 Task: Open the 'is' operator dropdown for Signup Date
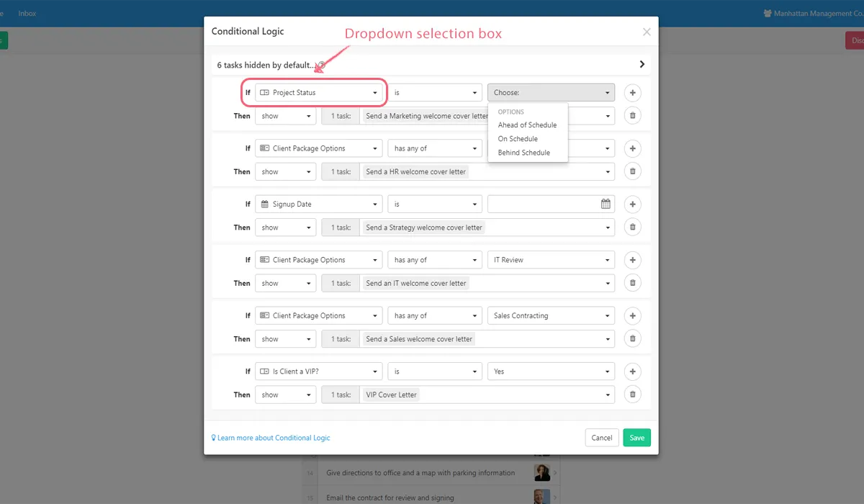click(435, 204)
